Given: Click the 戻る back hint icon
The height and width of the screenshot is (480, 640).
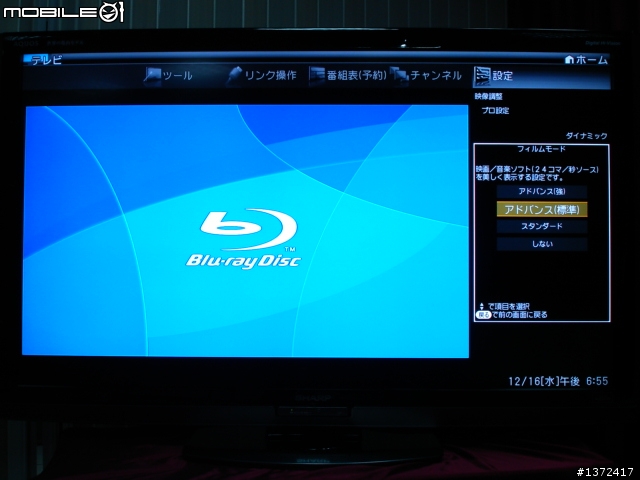Looking at the screenshot, I should tap(483, 315).
